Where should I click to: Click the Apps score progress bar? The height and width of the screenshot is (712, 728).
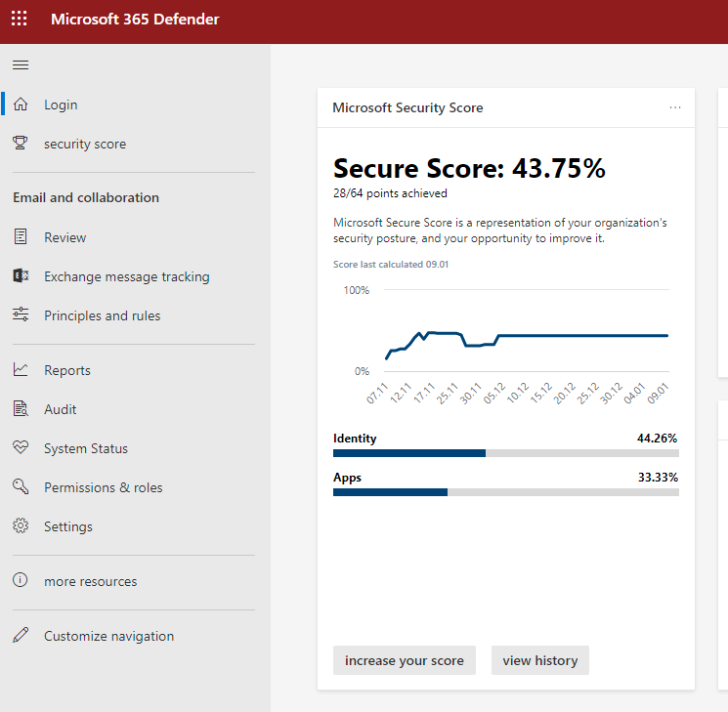(x=505, y=492)
